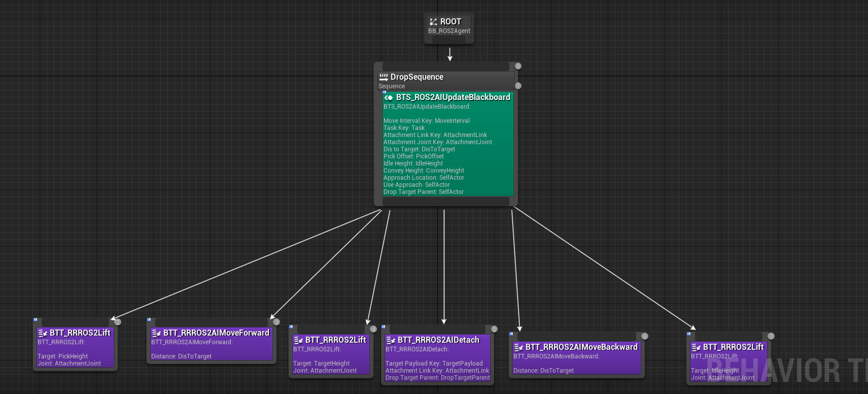
Task: Select the BTT_RRROS2AIDetach node title
Action: click(x=438, y=340)
